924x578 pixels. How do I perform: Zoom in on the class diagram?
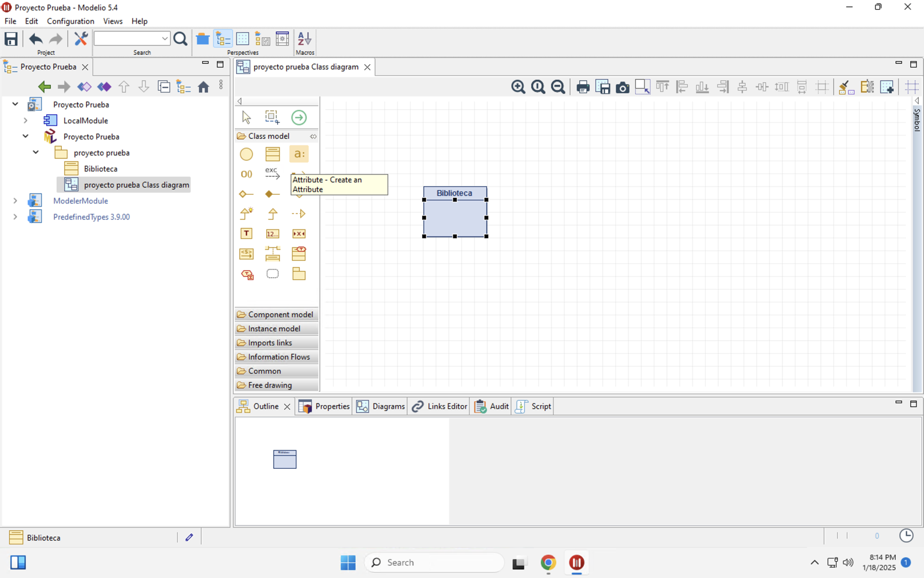pos(518,87)
